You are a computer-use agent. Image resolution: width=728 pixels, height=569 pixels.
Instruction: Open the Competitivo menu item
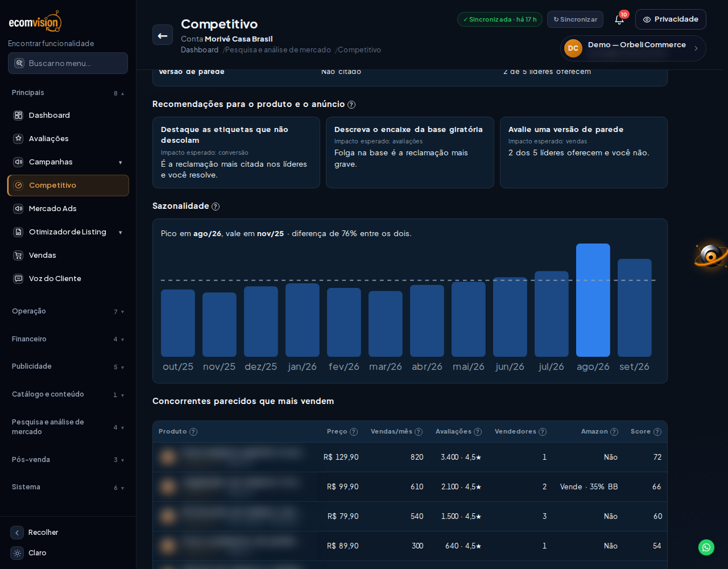68,185
